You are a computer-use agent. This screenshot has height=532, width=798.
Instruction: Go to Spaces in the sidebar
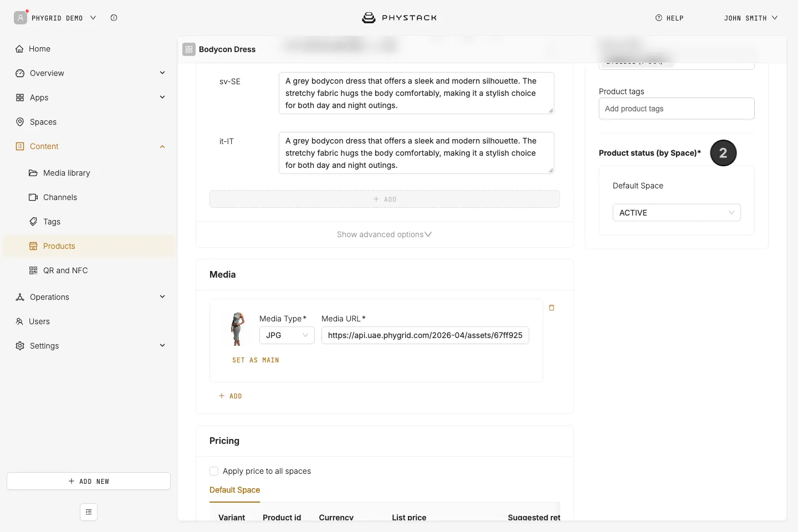coord(43,122)
